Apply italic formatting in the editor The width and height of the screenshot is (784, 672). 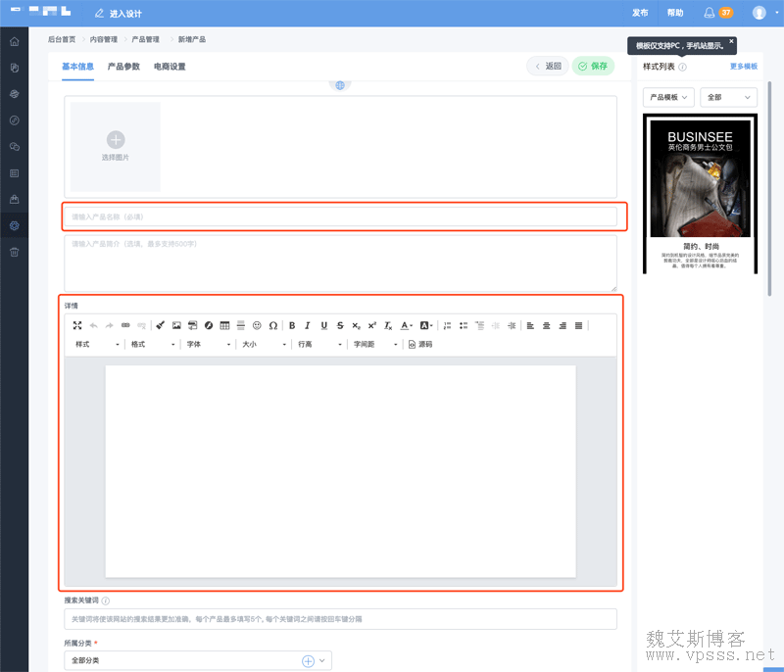coord(308,325)
